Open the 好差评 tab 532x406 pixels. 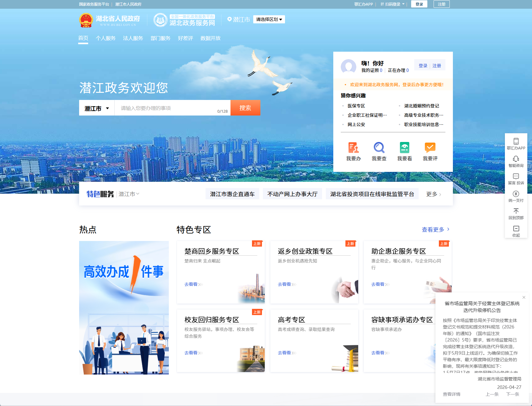pos(185,38)
